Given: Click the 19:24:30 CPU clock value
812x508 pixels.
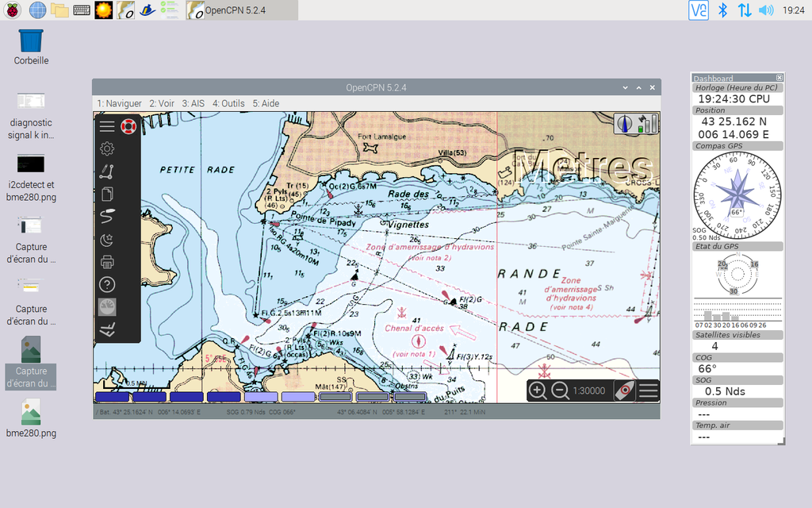Looking at the screenshot, I should (733, 99).
